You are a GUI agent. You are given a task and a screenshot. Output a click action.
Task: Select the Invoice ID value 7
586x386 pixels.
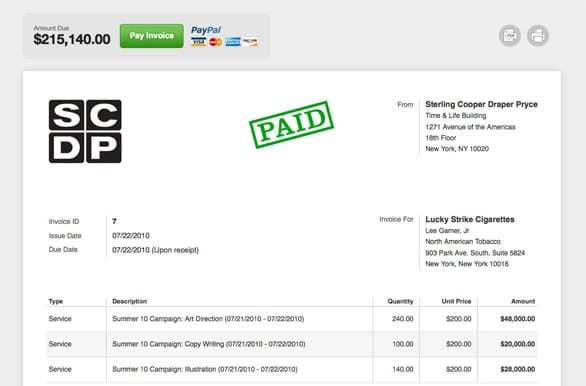(114, 221)
